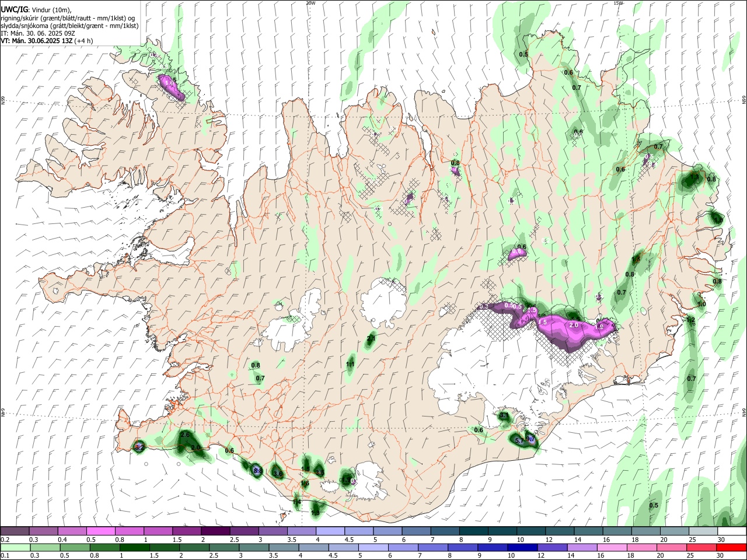
Task: Select the rain-scale swatch labeled 8
Action: coord(462,547)
